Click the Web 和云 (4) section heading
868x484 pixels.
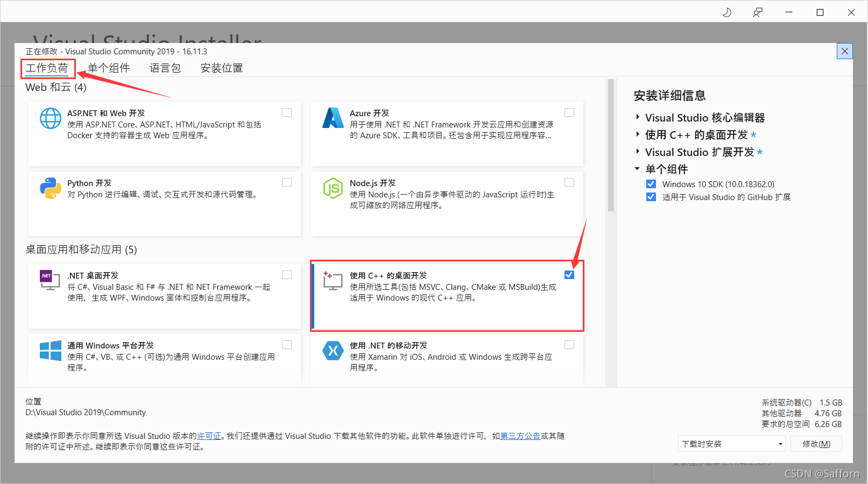56,87
